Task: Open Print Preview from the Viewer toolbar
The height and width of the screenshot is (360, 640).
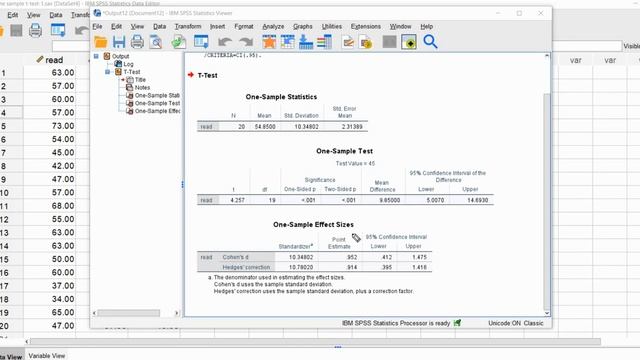Action: 156,42
